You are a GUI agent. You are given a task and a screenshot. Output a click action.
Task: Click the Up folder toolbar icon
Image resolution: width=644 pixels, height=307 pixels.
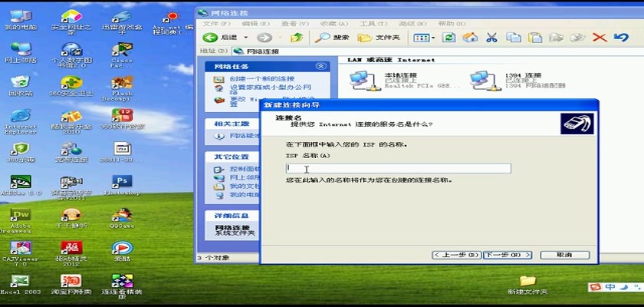pyautogui.click(x=297, y=38)
